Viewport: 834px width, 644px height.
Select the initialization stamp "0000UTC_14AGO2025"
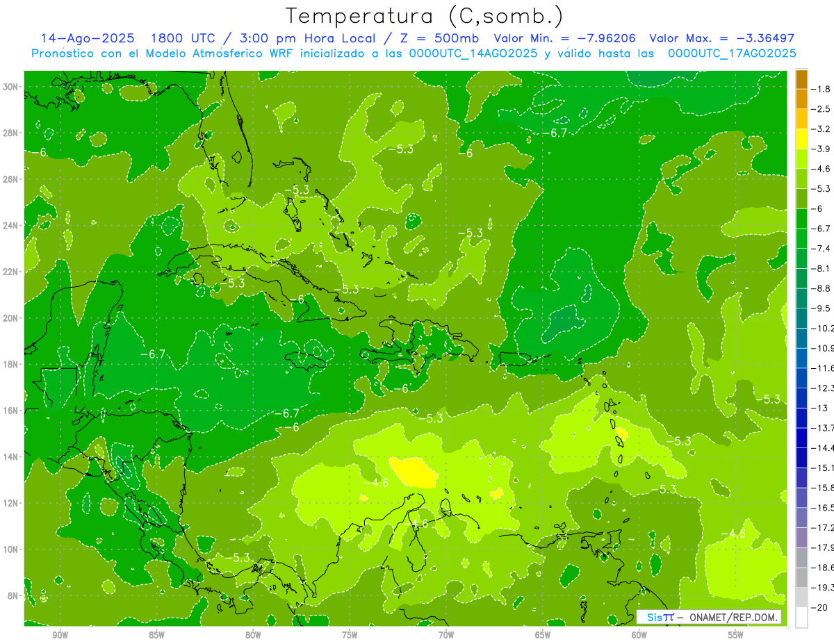pyautogui.click(x=473, y=53)
